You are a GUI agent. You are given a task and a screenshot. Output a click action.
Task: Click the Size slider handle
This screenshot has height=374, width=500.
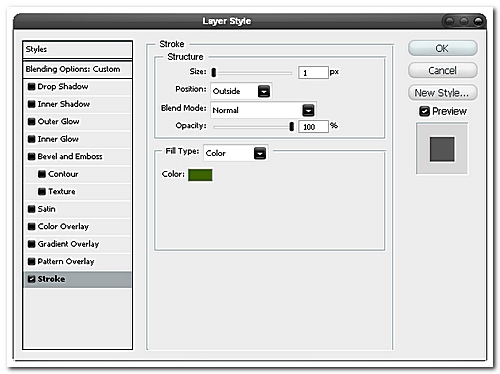(214, 72)
